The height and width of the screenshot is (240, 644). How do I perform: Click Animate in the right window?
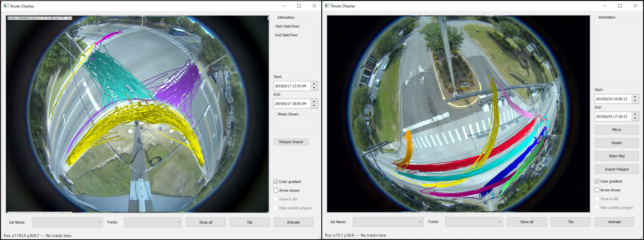[614, 222]
